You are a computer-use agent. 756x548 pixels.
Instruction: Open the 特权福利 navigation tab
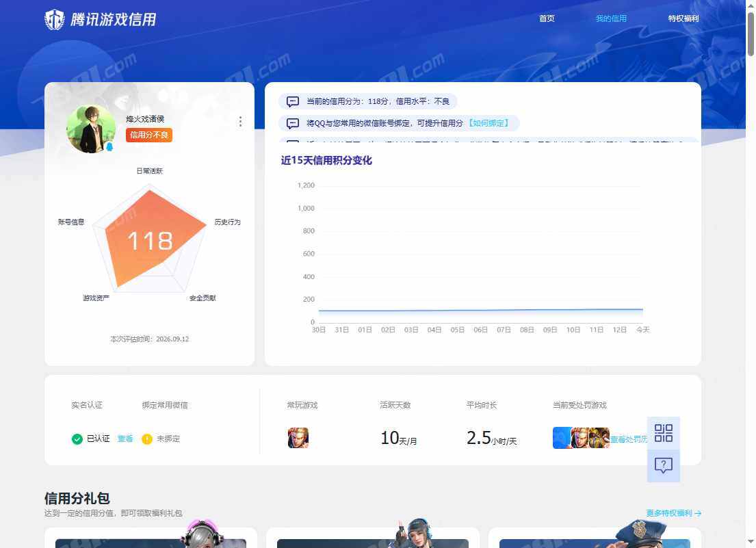(x=683, y=18)
